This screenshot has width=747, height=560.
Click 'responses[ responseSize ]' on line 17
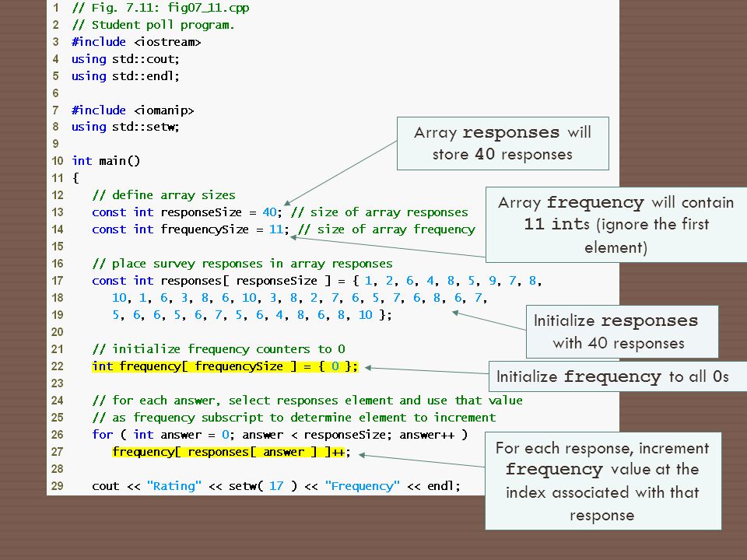pyautogui.click(x=245, y=281)
